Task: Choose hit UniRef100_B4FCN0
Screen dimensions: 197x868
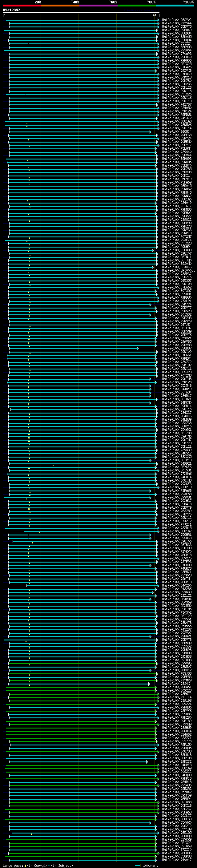Action: (x=176, y=403)
